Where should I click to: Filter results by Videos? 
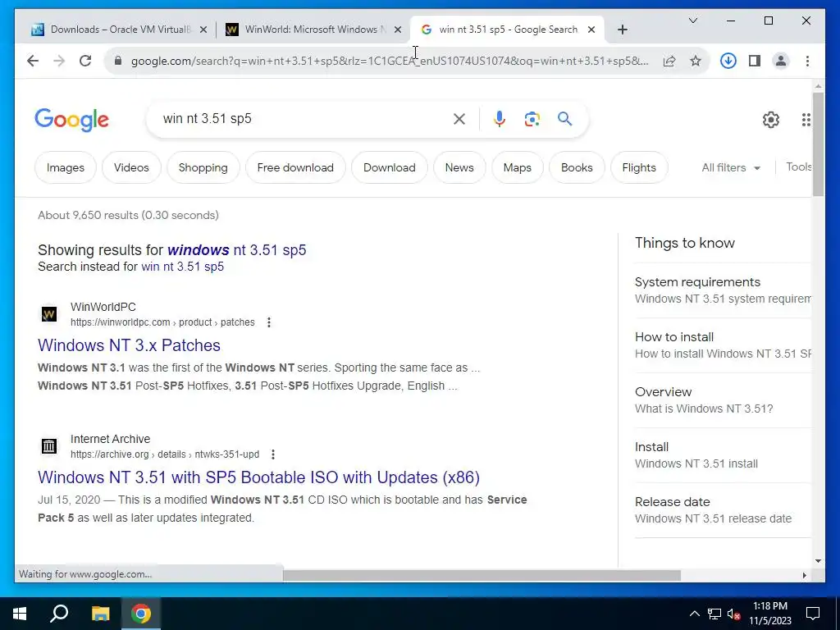131,167
